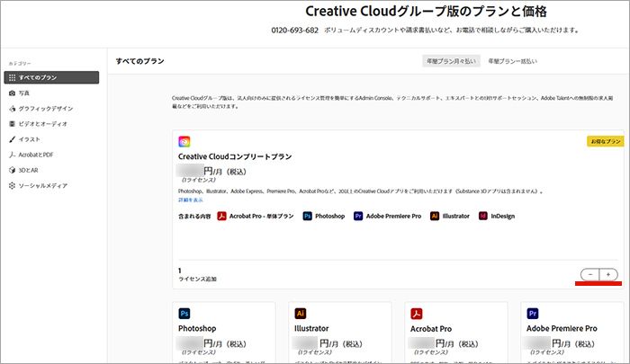This screenshot has height=364, width=630.
Task: Click Acrobat Pro icon in included apps
Action: 221,216
